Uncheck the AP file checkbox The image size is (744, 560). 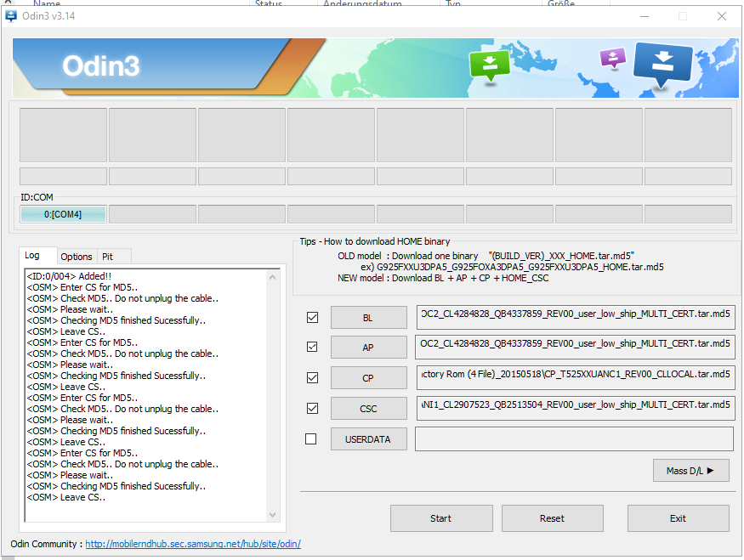pyautogui.click(x=312, y=347)
